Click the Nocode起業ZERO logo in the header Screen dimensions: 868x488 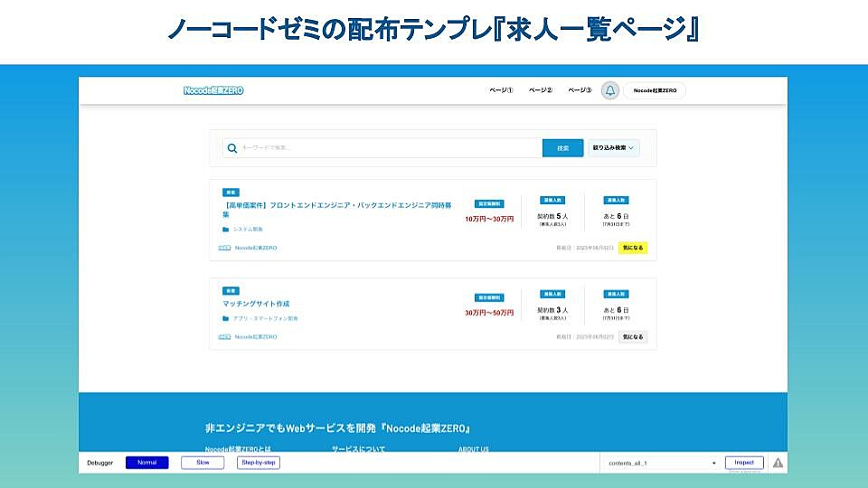pos(213,90)
